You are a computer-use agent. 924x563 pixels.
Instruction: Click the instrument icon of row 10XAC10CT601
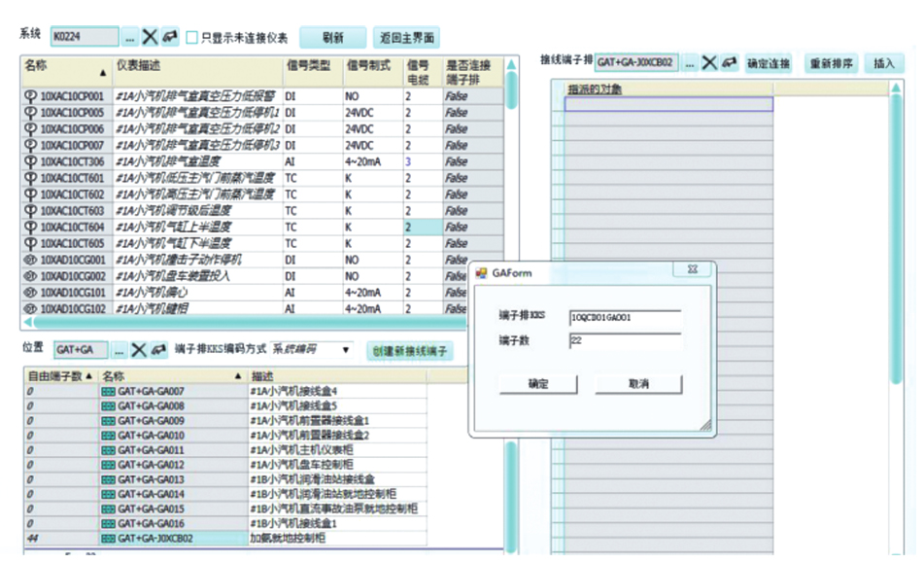coord(30,178)
